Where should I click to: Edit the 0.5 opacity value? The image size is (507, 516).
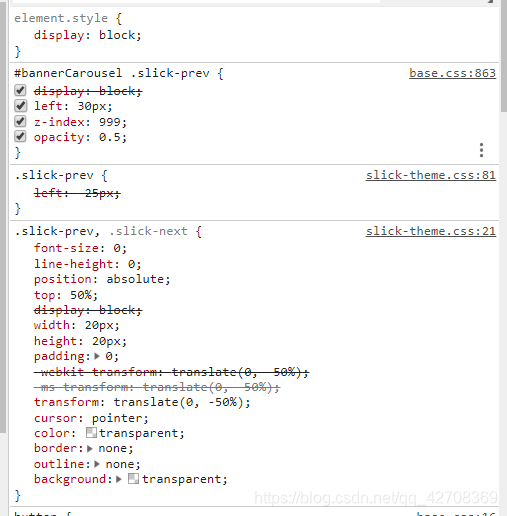[x=110, y=137]
